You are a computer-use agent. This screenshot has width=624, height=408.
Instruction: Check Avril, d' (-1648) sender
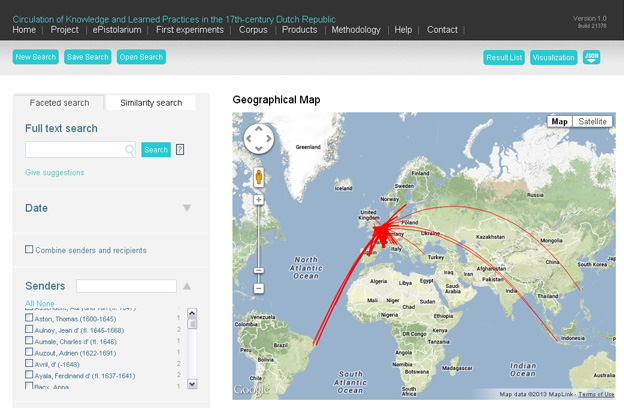click(29, 363)
